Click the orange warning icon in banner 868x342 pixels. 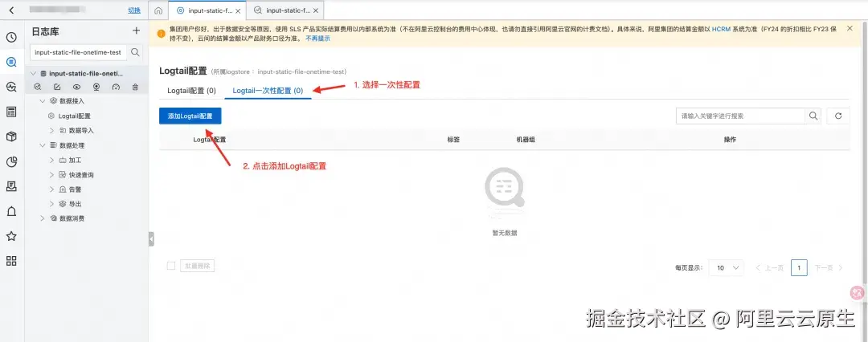161,34
